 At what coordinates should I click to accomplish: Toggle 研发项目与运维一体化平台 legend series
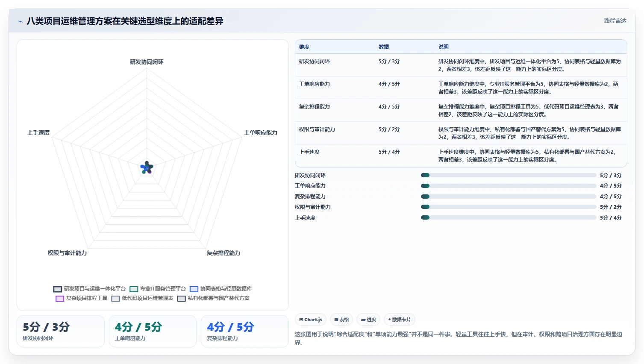pos(90,289)
